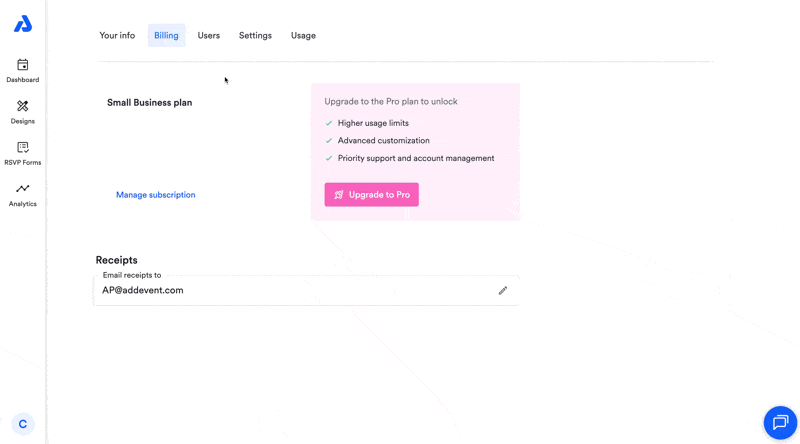
Task: Click the Higher usage limits text
Action: pyautogui.click(x=373, y=123)
